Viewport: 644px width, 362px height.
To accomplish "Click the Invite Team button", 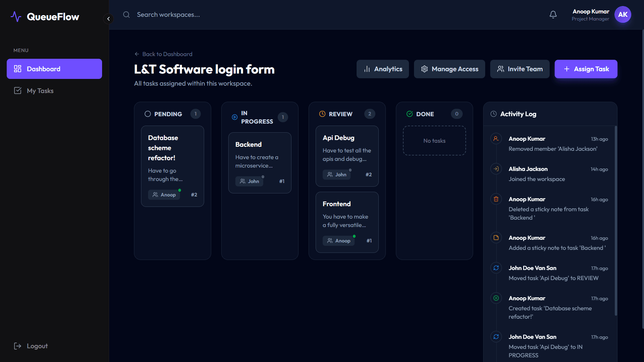I will (x=520, y=69).
